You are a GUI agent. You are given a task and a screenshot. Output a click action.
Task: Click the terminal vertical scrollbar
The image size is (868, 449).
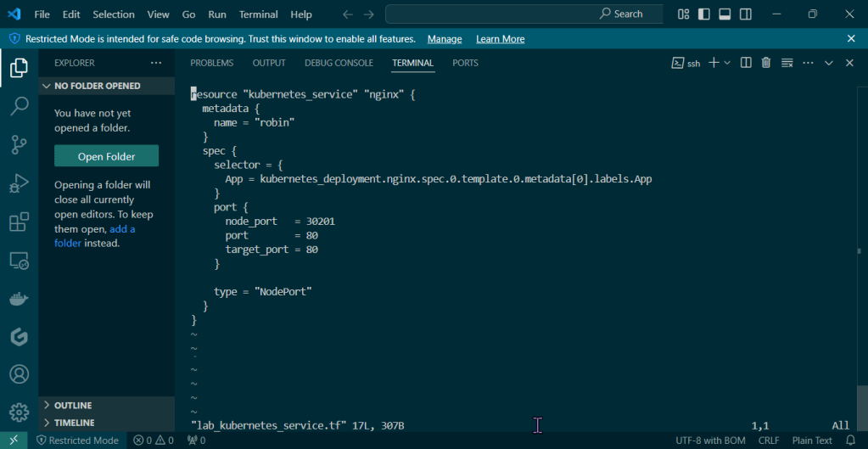(862, 399)
